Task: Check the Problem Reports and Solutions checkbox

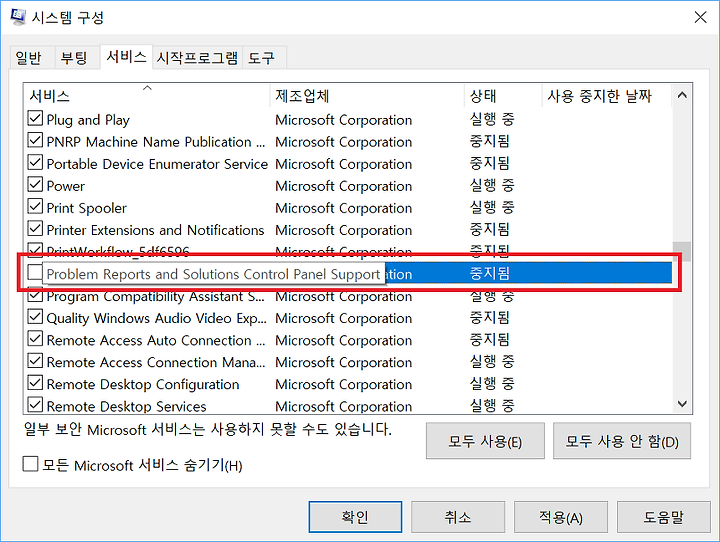Action: tap(35, 273)
